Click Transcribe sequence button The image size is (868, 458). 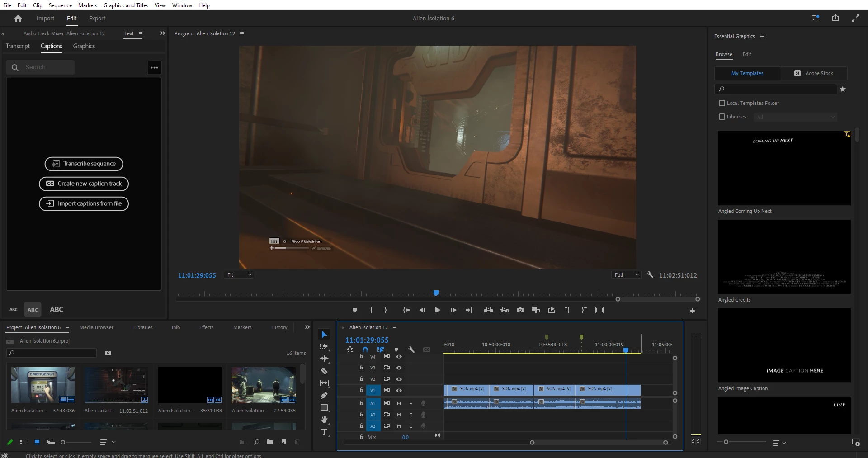84,164
